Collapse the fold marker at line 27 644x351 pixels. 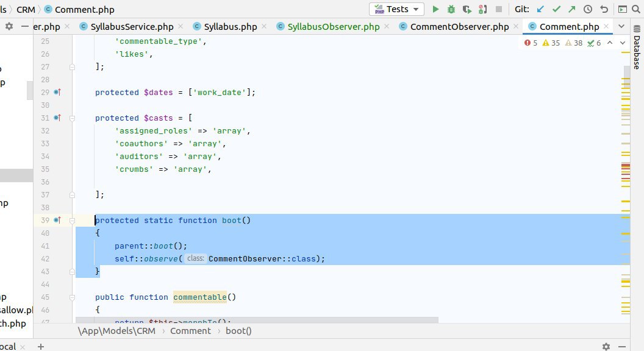tap(72, 66)
